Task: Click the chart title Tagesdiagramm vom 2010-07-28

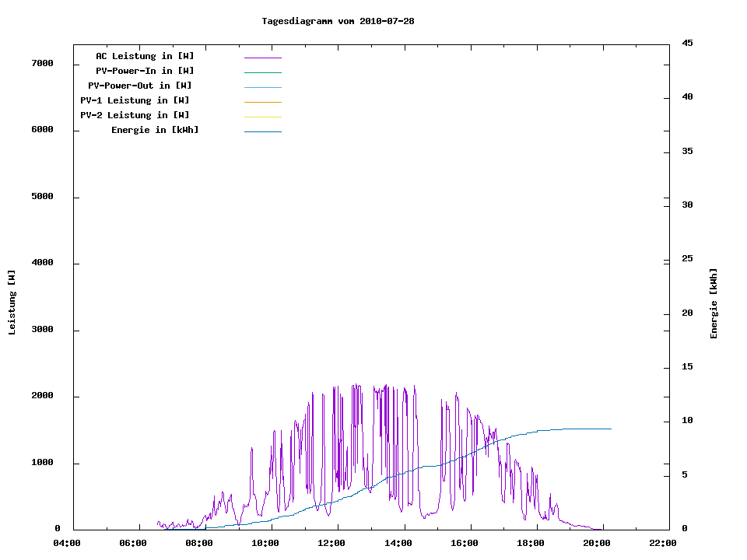Action: [x=338, y=21]
